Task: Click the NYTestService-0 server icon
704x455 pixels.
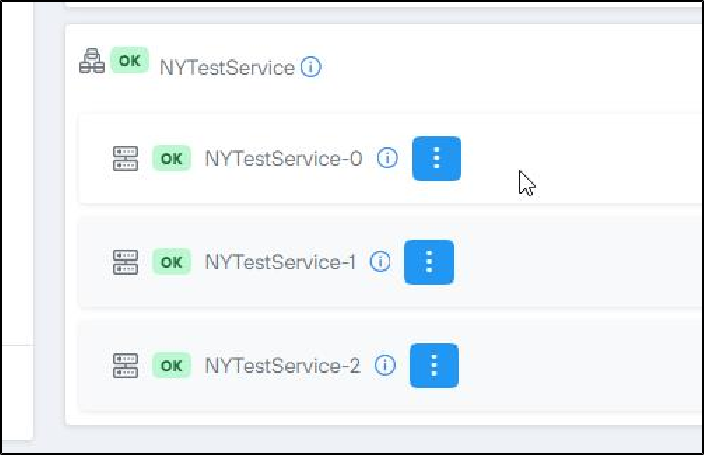Action: click(126, 158)
